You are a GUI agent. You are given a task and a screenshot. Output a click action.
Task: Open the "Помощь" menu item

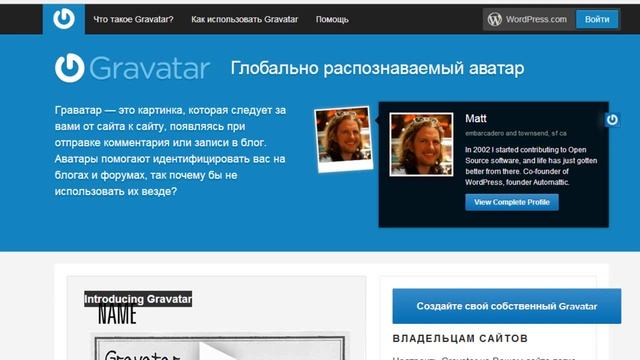click(332, 19)
